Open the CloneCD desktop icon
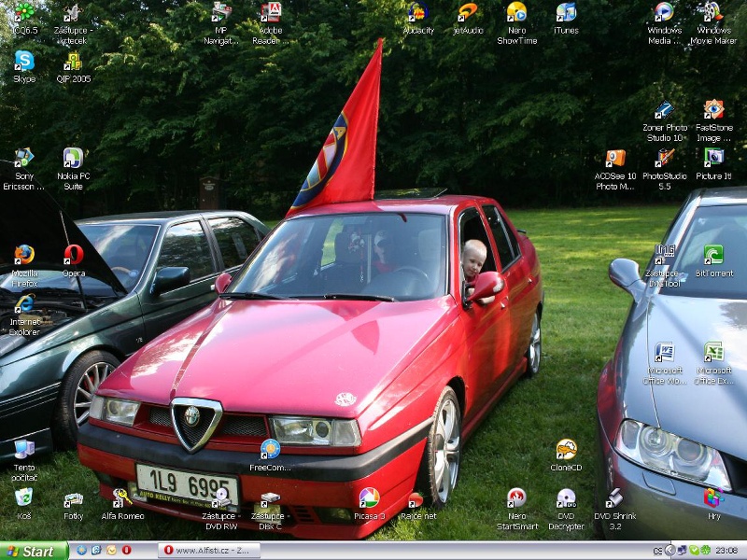This screenshot has height=560, width=747. [x=566, y=451]
